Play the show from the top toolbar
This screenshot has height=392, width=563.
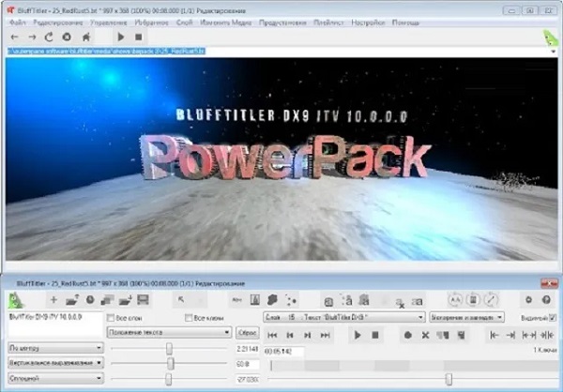(x=121, y=37)
